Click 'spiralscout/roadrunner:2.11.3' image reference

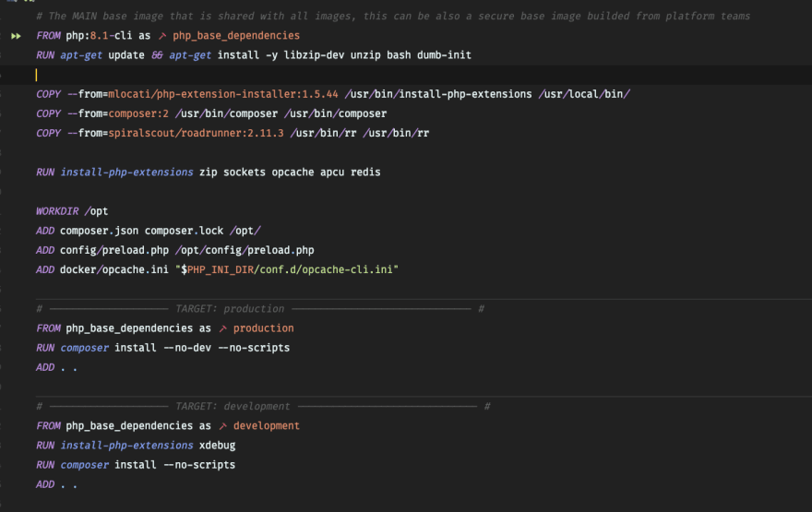click(x=196, y=133)
